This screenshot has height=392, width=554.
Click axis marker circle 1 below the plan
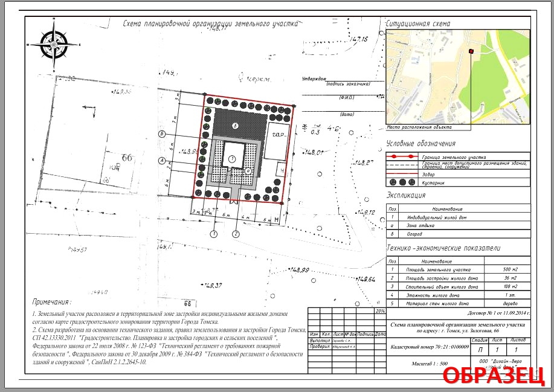pos(213,233)
